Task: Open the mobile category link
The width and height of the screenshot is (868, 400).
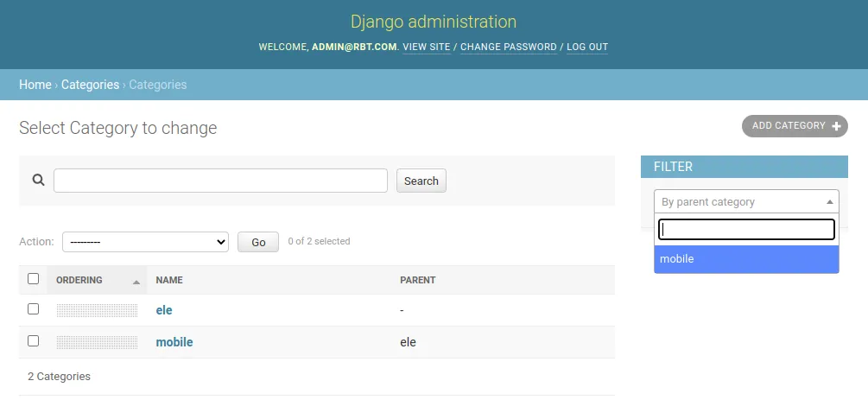Action: [174, 342]
